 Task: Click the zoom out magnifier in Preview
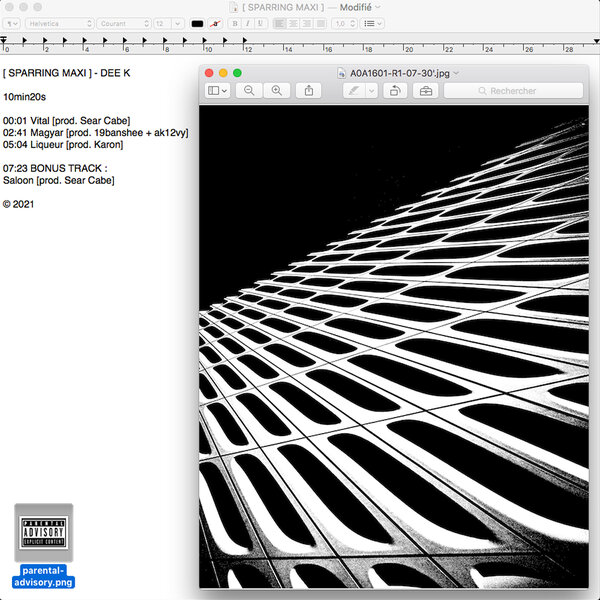click(249, 91)
